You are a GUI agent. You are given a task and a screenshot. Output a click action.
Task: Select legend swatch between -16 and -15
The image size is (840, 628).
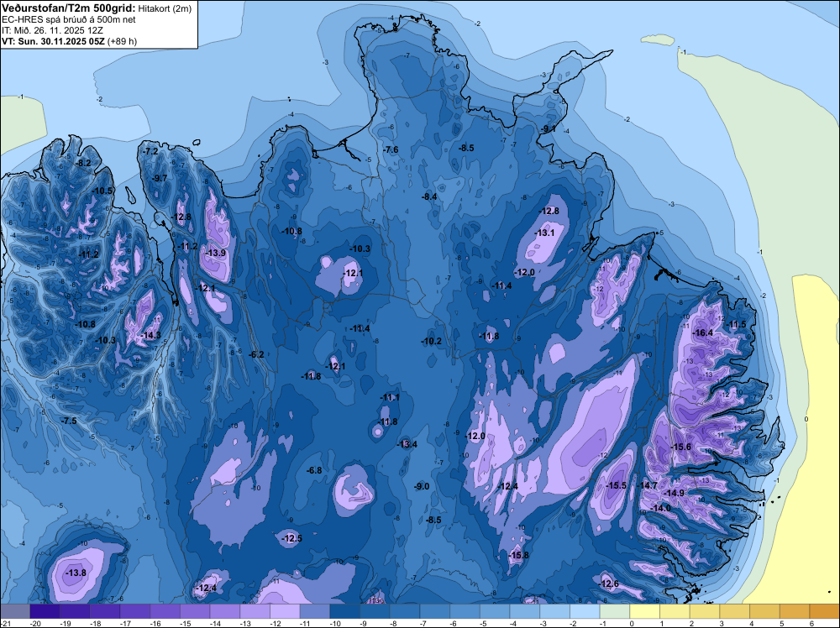pos(165,611)
